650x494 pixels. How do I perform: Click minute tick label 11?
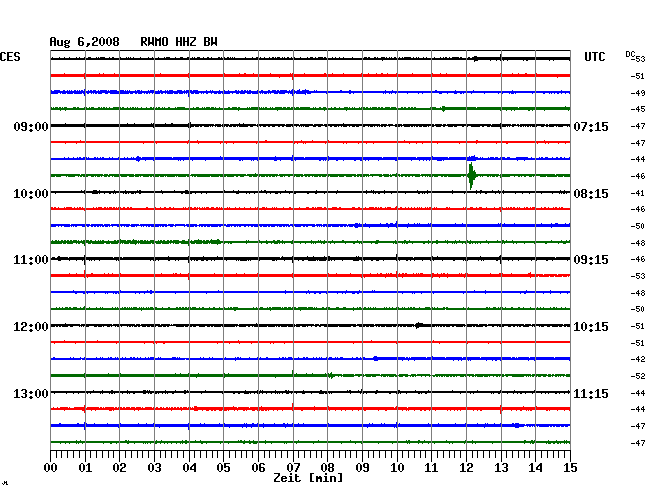pyautogui.click(x=432, y=467)
